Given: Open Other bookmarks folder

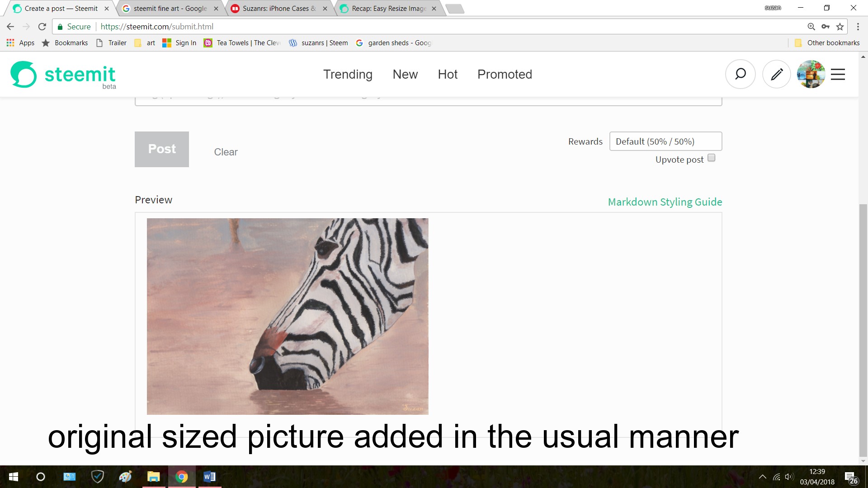Looking at the screenshot, I should [827, 43].
